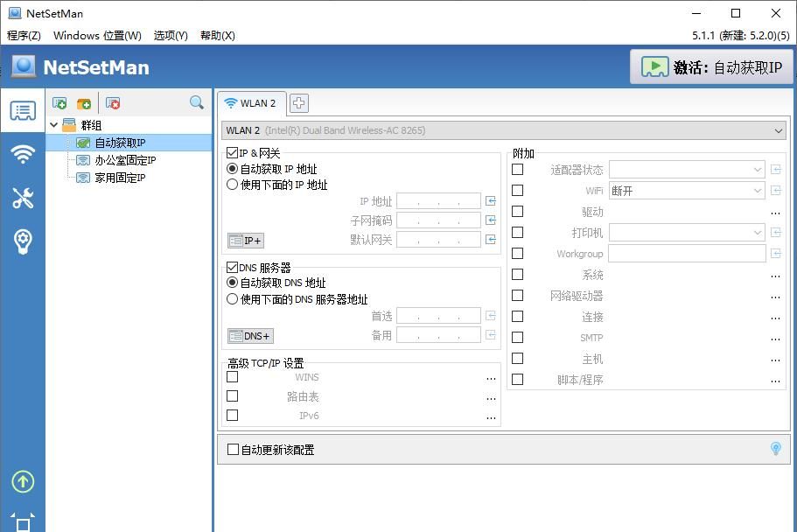Open the lightbulb tips sidebar icon
This screenshot has width=797, height=532.
pos(23,241)
